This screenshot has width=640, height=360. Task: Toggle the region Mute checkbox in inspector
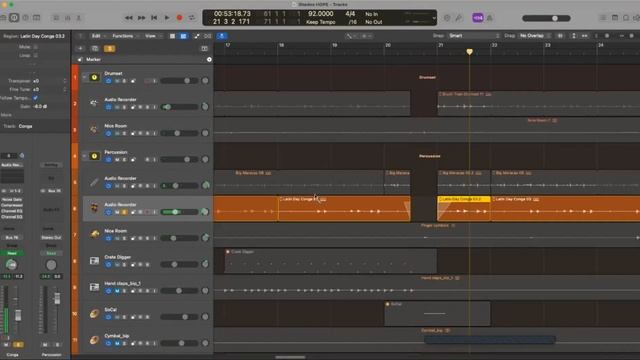[36, 47]
